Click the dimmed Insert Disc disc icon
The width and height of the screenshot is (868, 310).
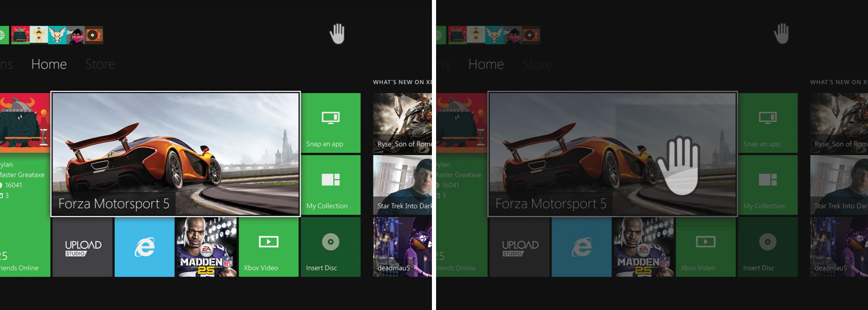point(768,242)
